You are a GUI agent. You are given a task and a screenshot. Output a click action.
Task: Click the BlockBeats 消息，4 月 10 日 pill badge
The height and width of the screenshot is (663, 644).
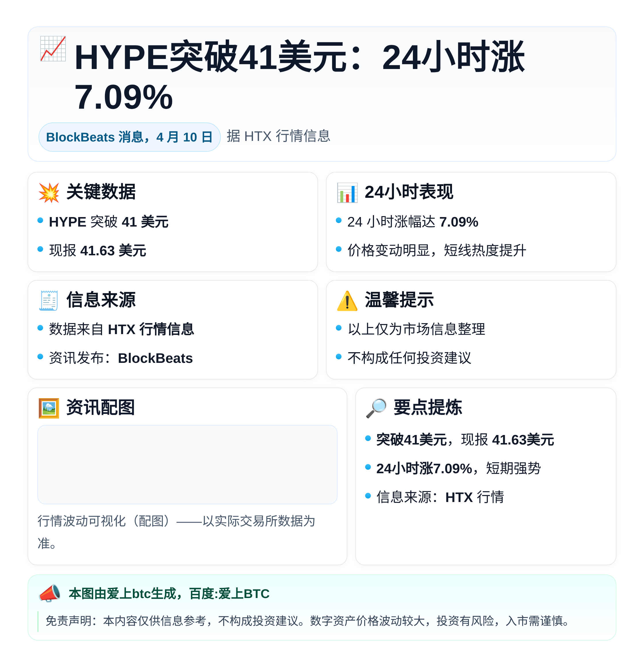click(x=130, y=137)
